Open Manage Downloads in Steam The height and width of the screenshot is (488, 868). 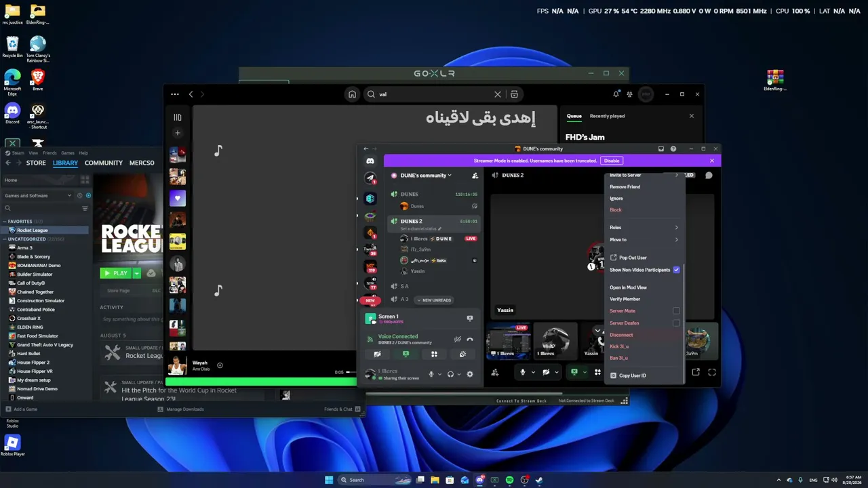point(181,409)
